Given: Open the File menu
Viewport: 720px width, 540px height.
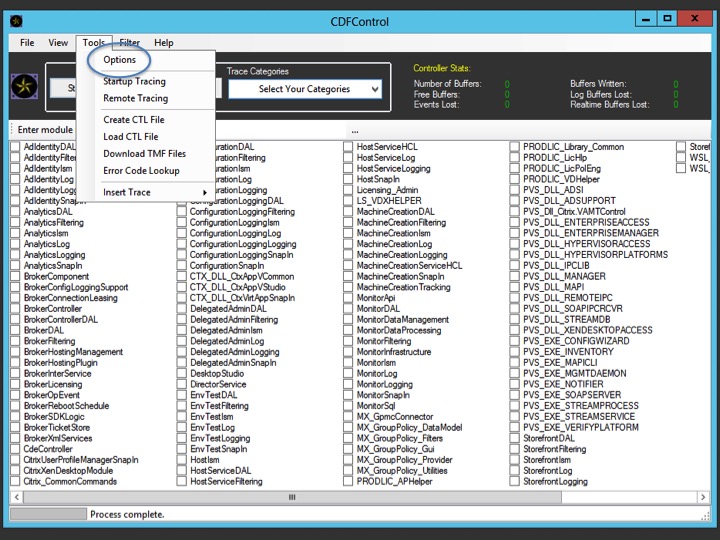Looking at the screenshot, I should pyautogui.click(x=27, y=43).
